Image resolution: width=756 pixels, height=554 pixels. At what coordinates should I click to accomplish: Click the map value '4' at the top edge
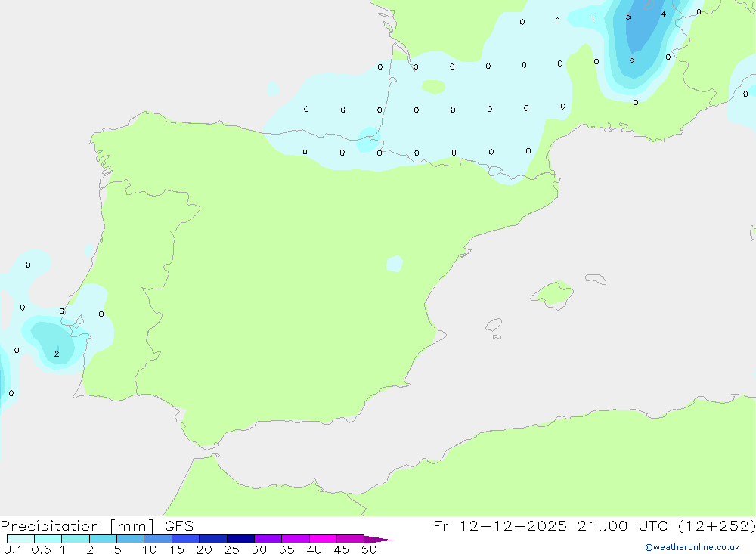pyautogui.click(x=664, y=14)
